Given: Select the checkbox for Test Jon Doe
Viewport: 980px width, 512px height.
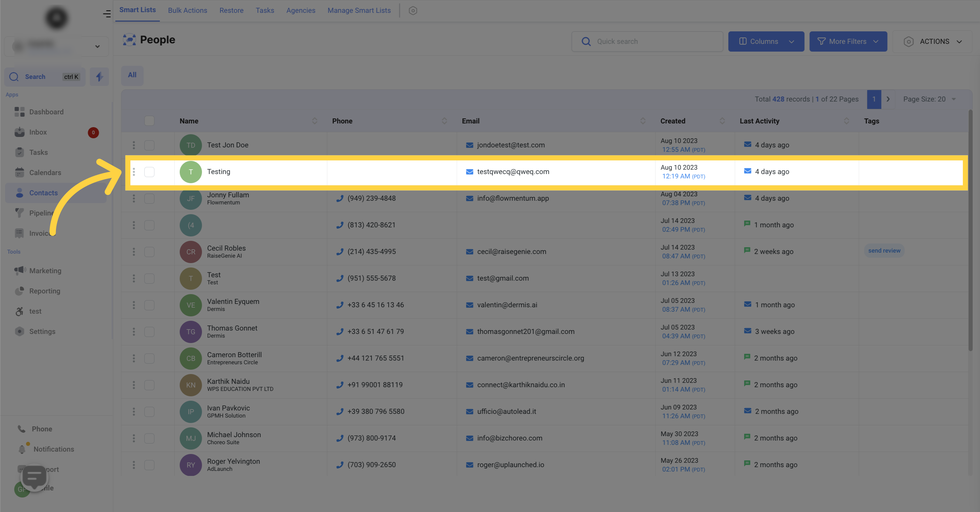Looking at the screenshot, I should point(149,145).
